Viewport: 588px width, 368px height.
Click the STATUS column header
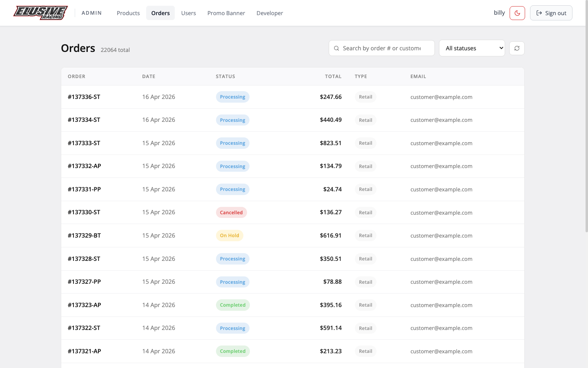[x=225, y=76]
